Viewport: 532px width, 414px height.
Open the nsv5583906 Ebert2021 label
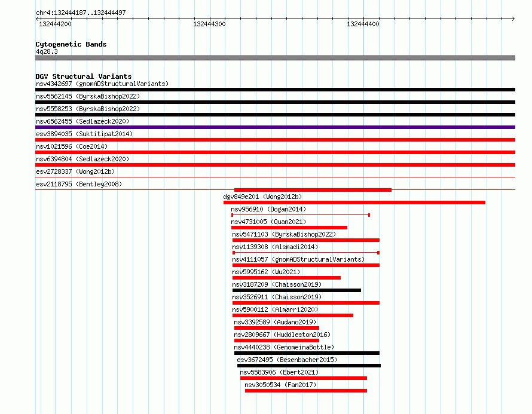(x=279, y=372)
